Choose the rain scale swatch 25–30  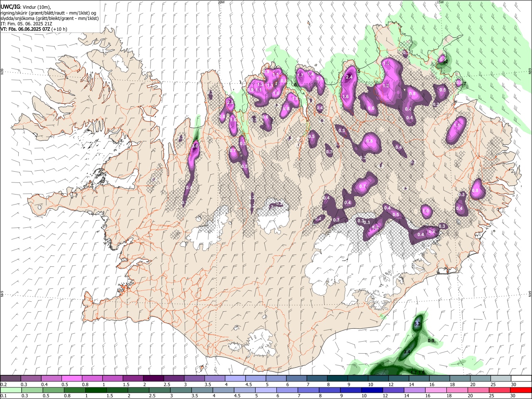pos(500,390)
